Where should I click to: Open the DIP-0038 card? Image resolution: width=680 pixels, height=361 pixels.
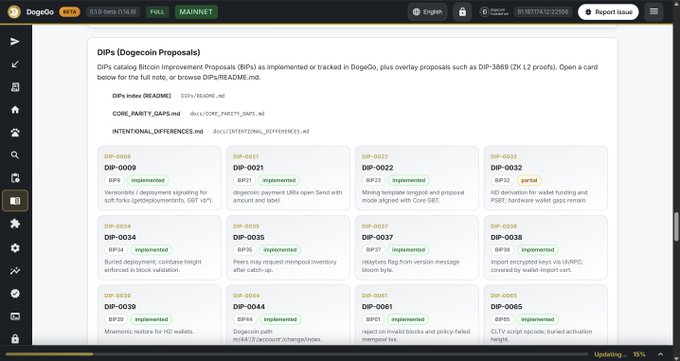click(x=546, y=247)
